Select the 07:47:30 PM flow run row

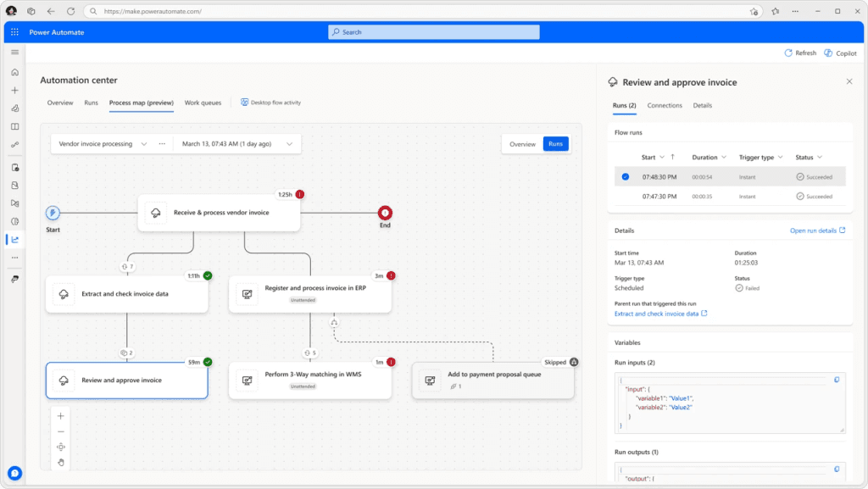(x=730, y=197)
